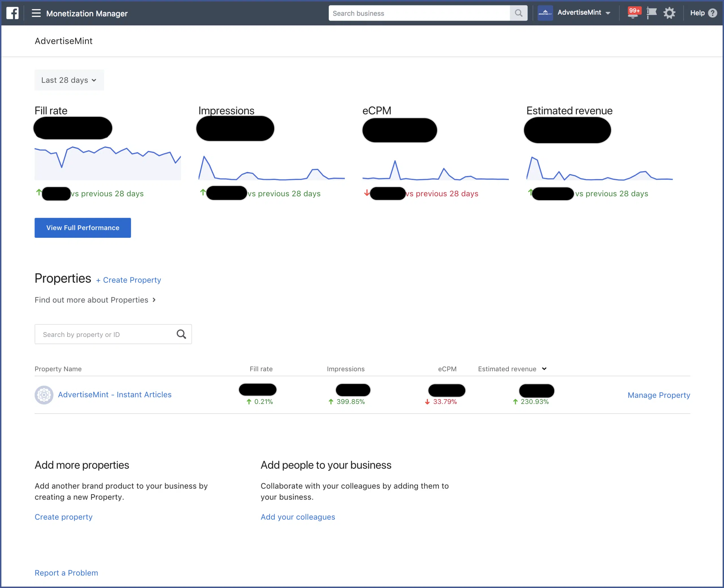The image size is (724, 588).
Task: Open the Create Property link
Action: [x=128, y=280]
